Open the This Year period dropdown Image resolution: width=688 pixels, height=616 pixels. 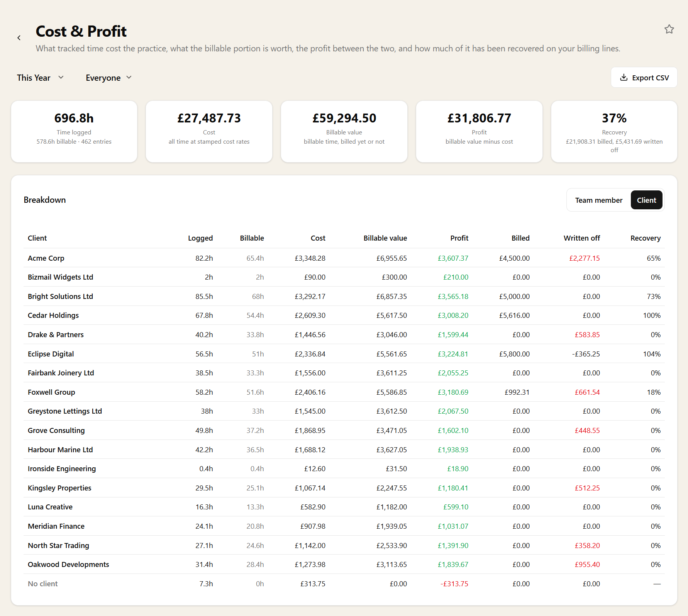click(x=40, y=78)
